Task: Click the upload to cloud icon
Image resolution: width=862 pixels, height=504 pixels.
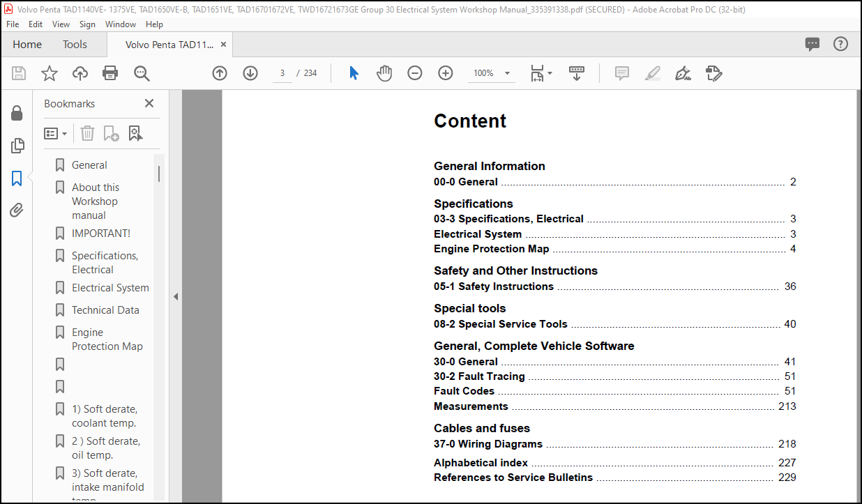Action: tap(80, 73)
